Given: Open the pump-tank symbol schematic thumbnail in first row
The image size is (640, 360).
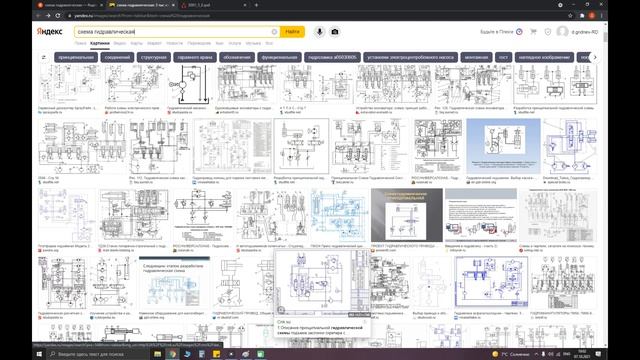Looking at the screenshot, I should (189, 84).
